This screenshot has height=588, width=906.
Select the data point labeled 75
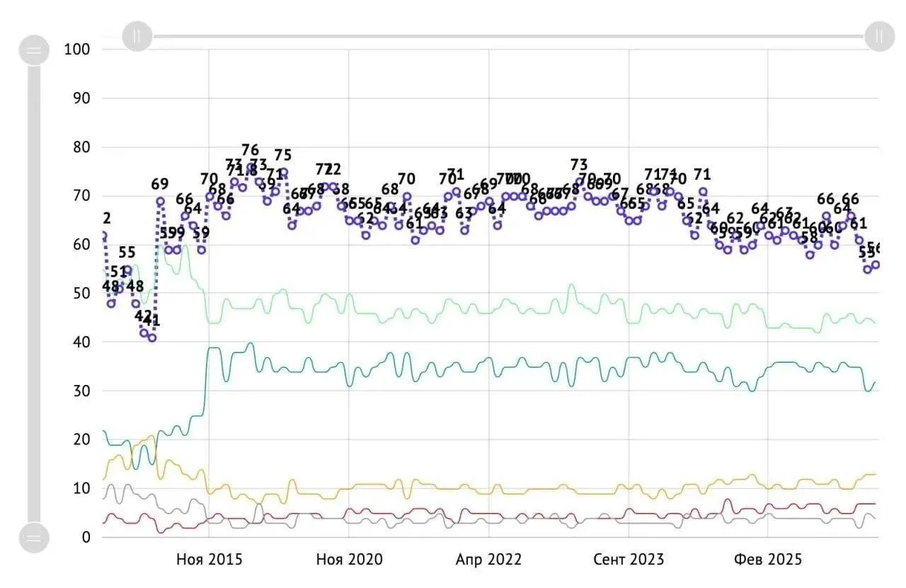[x=283, y=172]
